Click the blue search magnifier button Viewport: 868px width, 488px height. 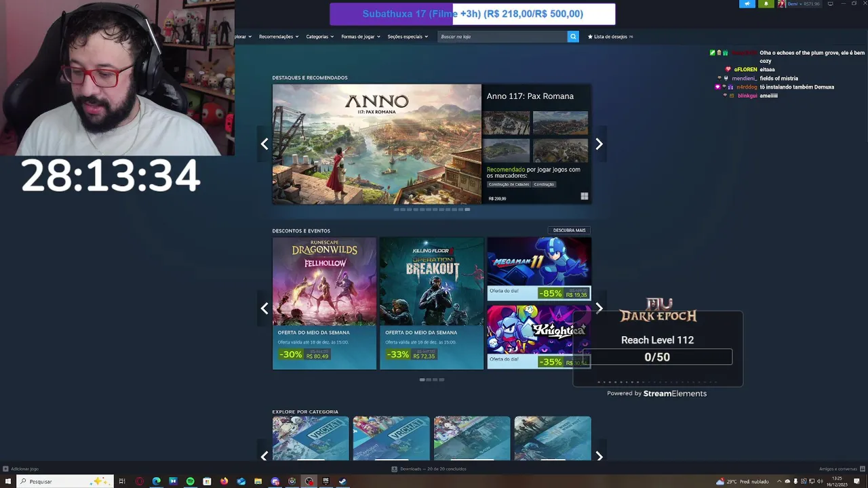point(573,37)
